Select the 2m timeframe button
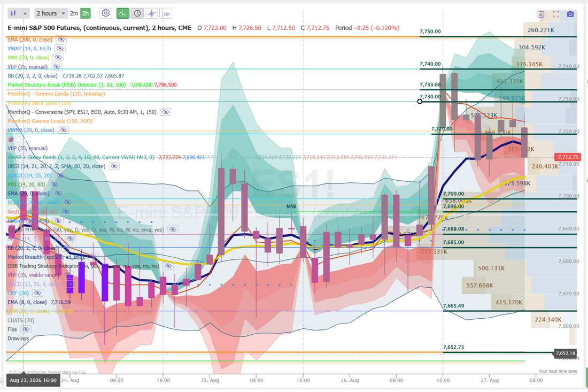Screen dimensions: 588x392 click(74, 13)
